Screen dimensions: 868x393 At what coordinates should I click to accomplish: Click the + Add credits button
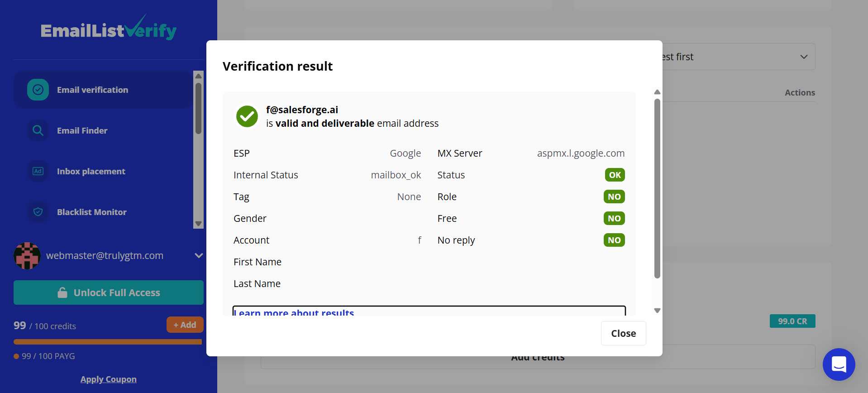pyautogui.click(x=185, y=325)
